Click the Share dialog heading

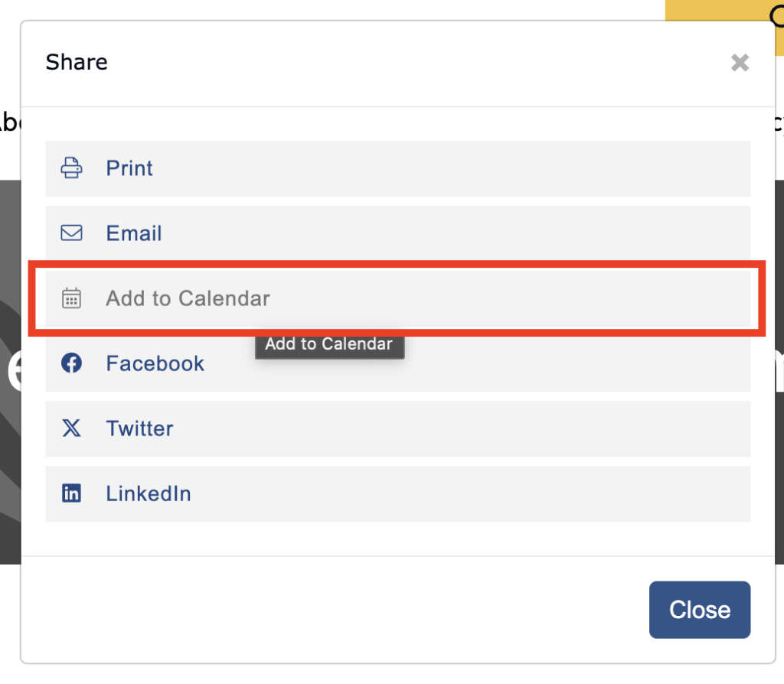(x=77, y=62)
